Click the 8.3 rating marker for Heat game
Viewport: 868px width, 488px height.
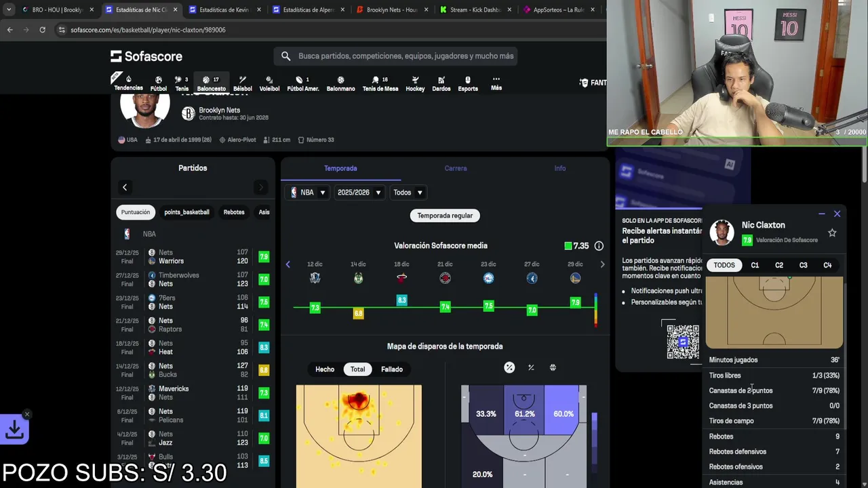click(x=401, y=300)
